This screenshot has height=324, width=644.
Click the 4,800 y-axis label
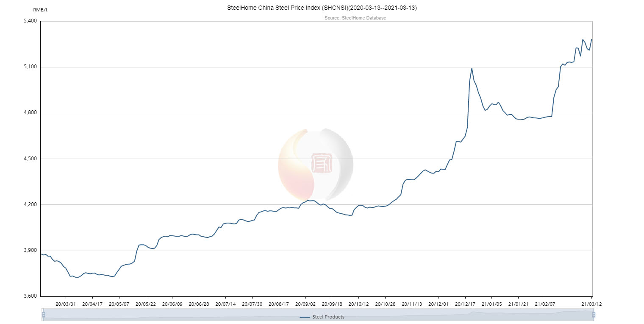click(31, 113)
